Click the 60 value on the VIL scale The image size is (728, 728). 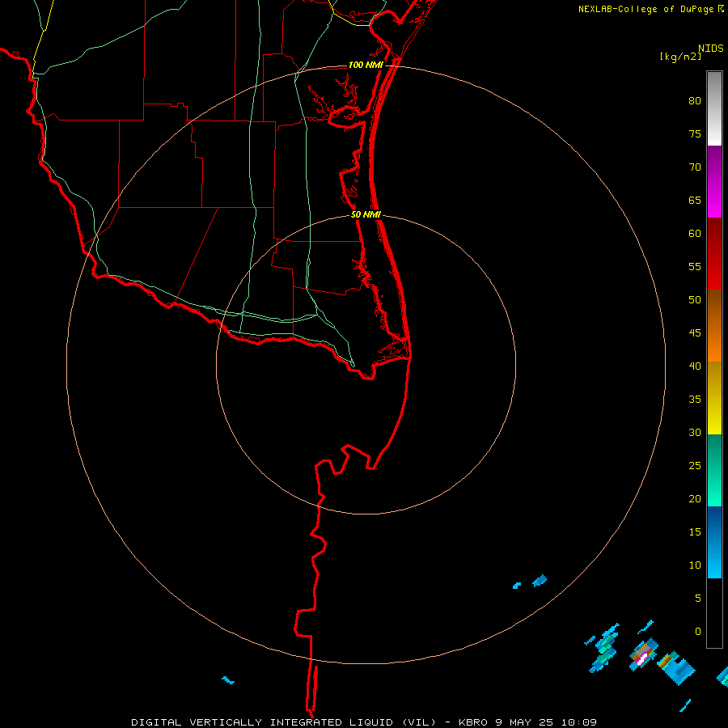695,234
